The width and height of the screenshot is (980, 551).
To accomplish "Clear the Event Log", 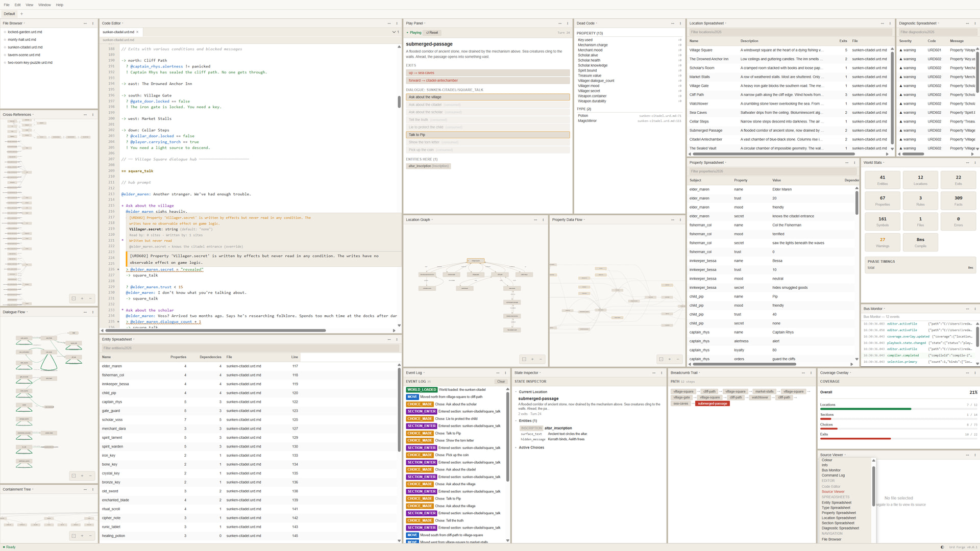I will pyautogui.click(x=501, y=382).
